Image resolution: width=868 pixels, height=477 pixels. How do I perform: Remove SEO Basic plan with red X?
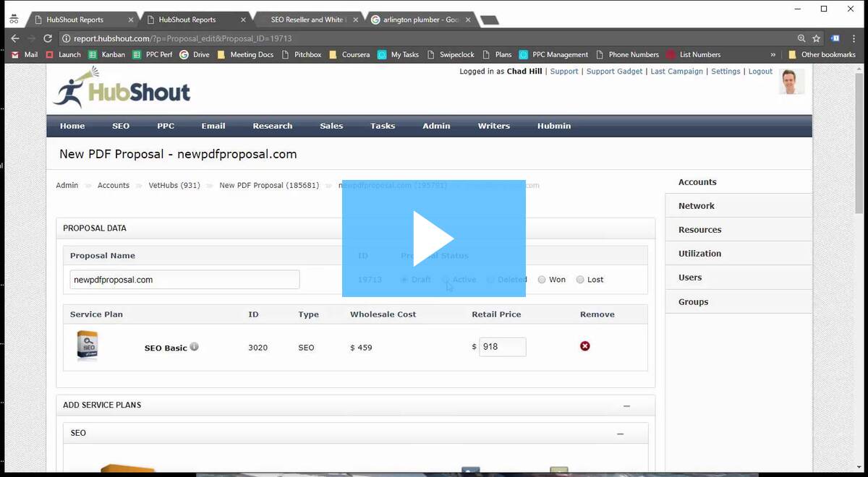coord(585,346)
